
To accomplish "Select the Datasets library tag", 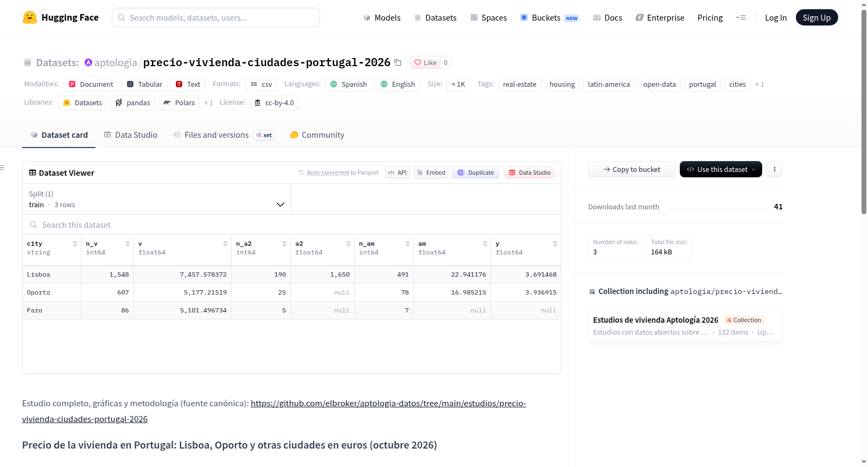I will tap(82, 103).
